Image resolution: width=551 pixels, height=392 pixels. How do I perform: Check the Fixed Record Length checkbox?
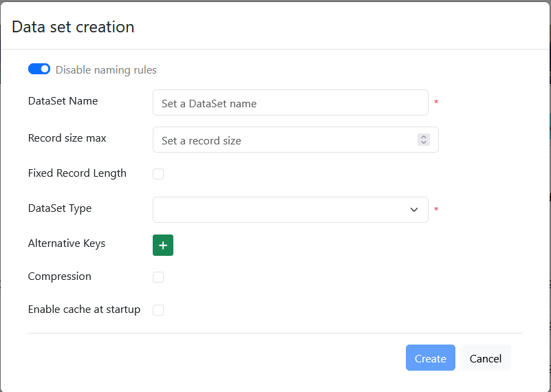(158, 174)
